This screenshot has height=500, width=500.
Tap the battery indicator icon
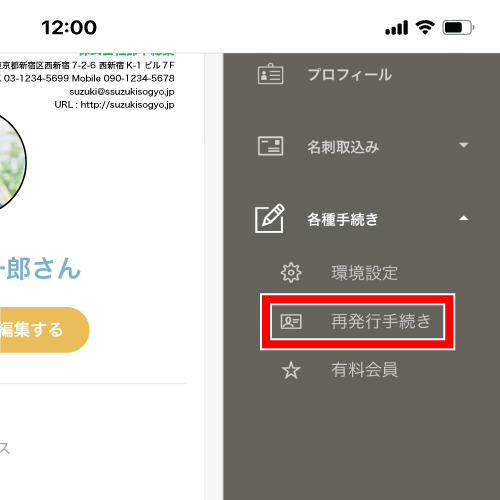[459, 27]
